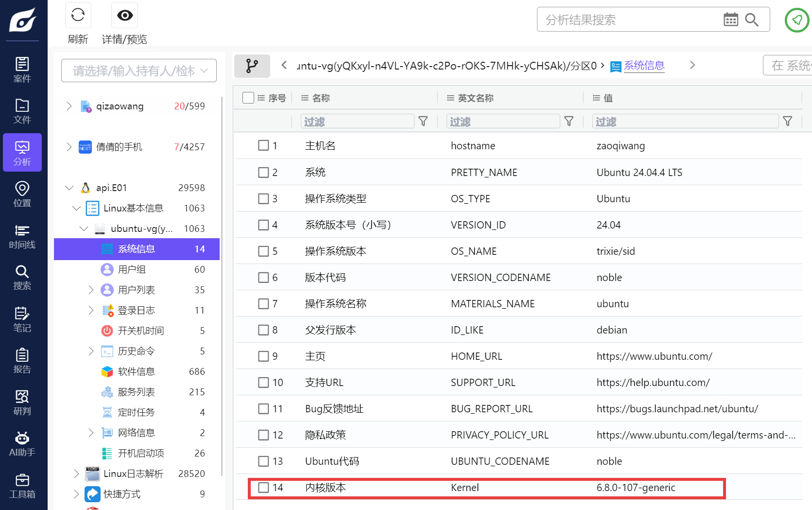Image resolution: width=812 pixels, height=510 pixels.
Task: Open the 搜索 (Search) sidebar section
Action: click(x=22, y=278)
